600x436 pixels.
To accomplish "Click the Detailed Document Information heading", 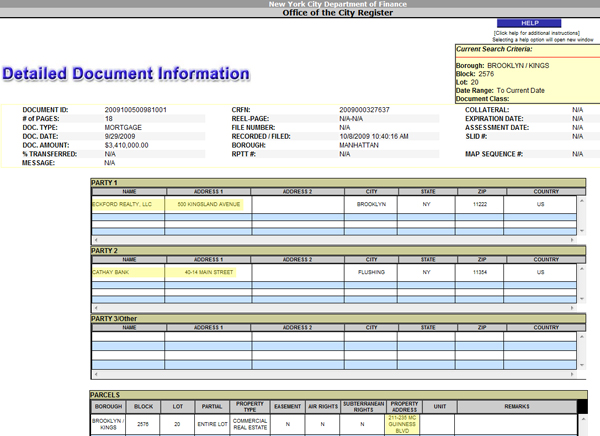I will (125, 74).
